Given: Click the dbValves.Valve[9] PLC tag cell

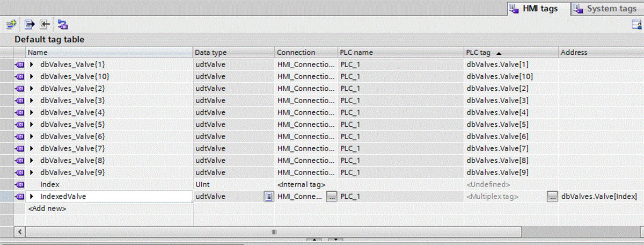Looking at the screenshot, I should (511, 172).
